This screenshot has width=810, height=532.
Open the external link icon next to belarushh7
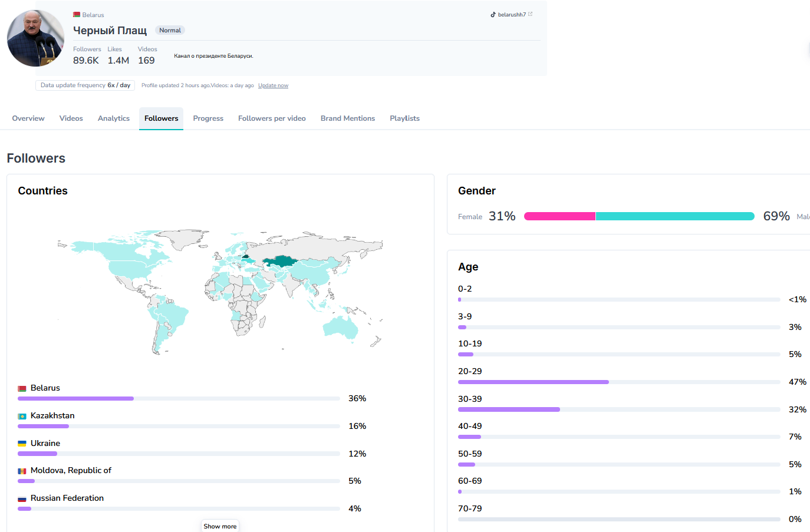click(530, 14)
